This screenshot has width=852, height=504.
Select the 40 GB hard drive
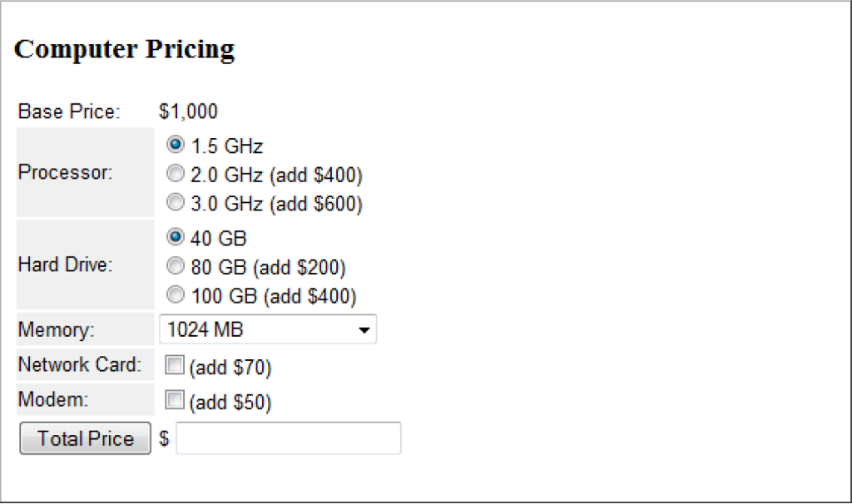click(x=176, y=237)
